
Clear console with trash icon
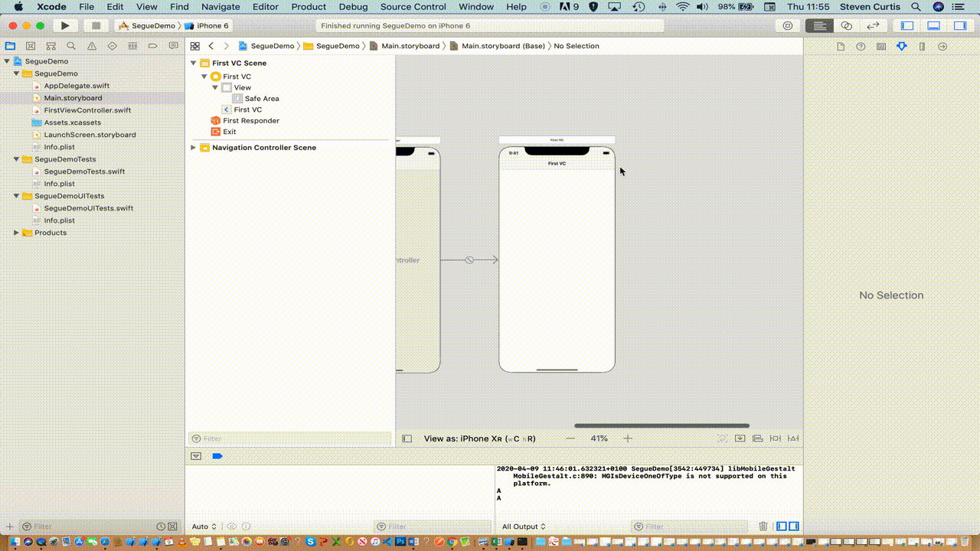(763, 527)
